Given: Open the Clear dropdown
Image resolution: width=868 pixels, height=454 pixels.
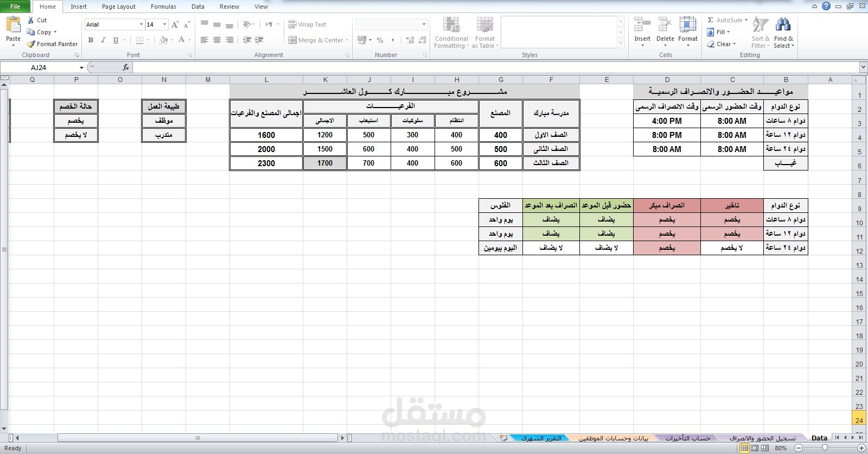Looking at the screenshot, I should pos(722,44).
